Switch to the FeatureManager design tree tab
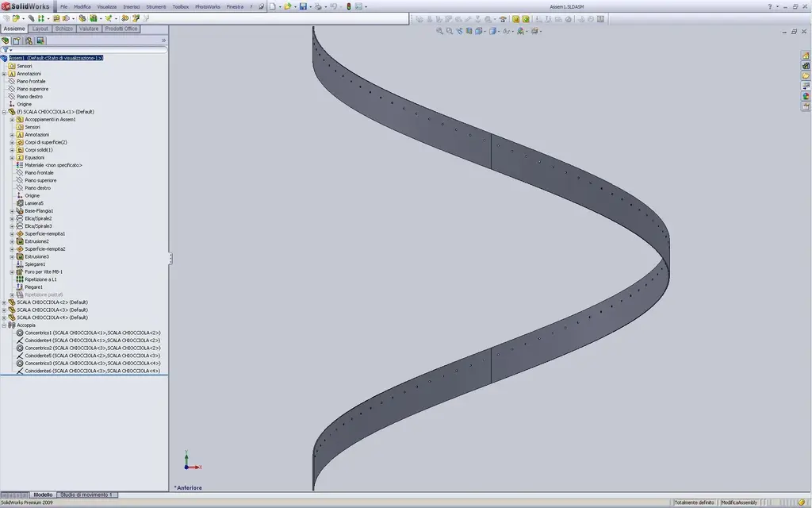Image resolution: width=812 pixels, height=508 pixels. click(6, 40)
